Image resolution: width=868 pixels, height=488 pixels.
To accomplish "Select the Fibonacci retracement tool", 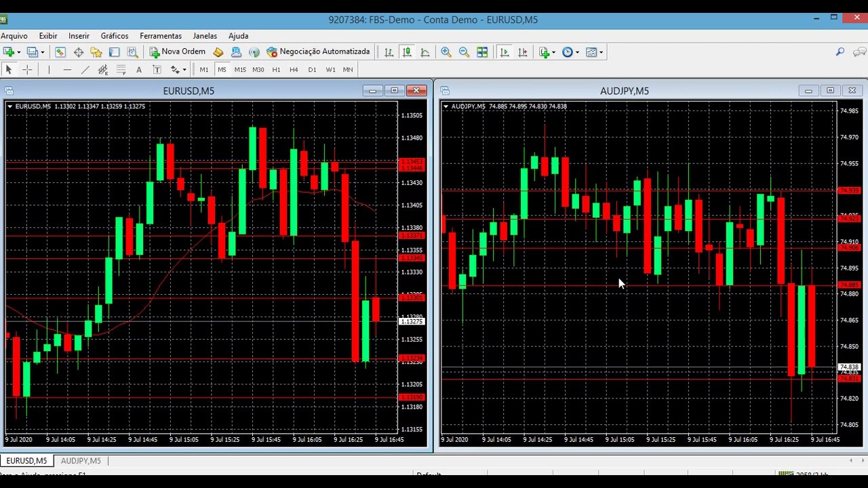I will click(121, 70).
